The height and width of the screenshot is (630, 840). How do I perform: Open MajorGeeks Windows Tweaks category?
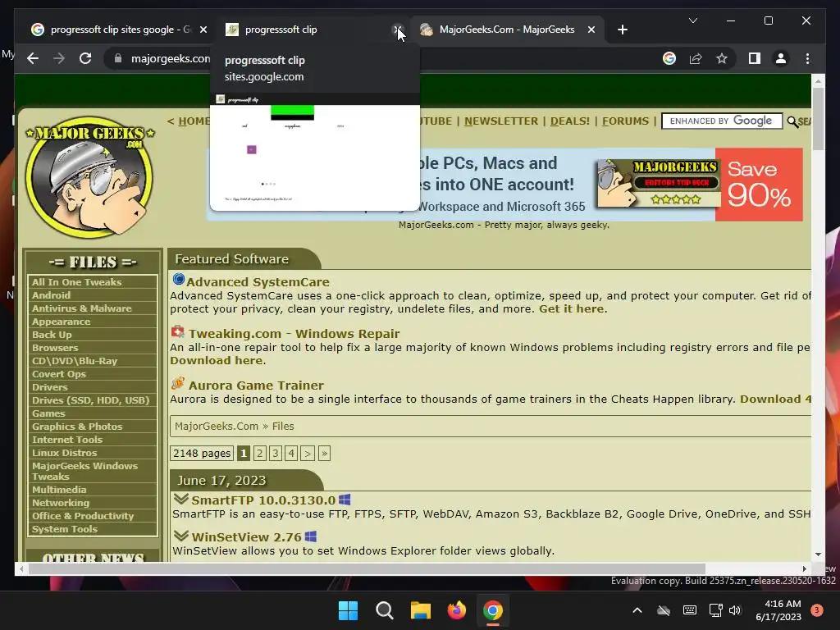[x=84, y=472]
